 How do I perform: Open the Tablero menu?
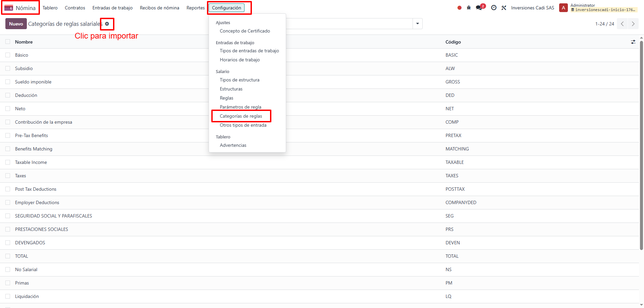click(x=50, y=8)
